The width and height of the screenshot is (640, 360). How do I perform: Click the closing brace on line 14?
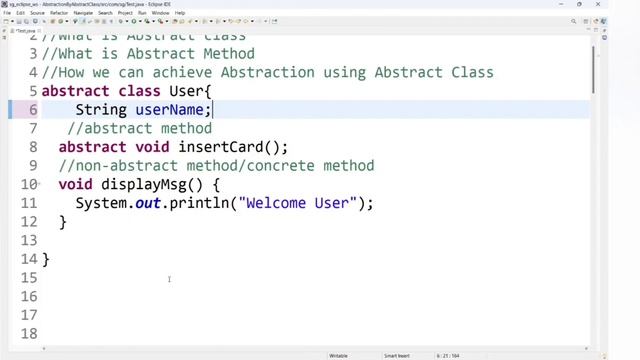point(46,260)
